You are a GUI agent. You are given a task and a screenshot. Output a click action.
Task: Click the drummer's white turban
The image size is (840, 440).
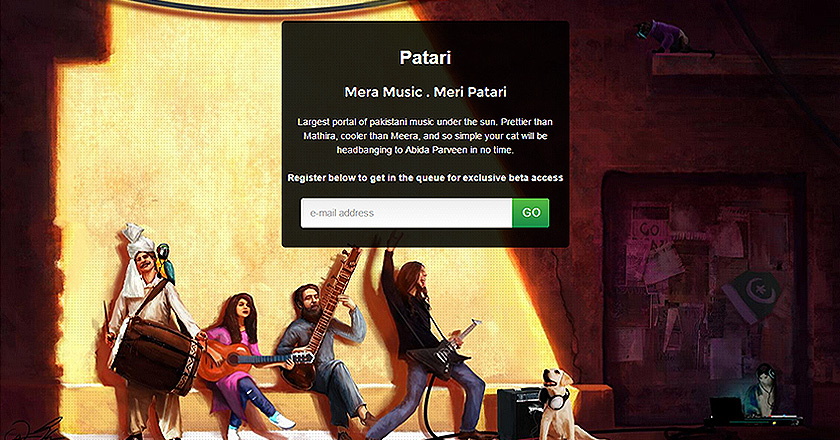(x=138, y=238)
